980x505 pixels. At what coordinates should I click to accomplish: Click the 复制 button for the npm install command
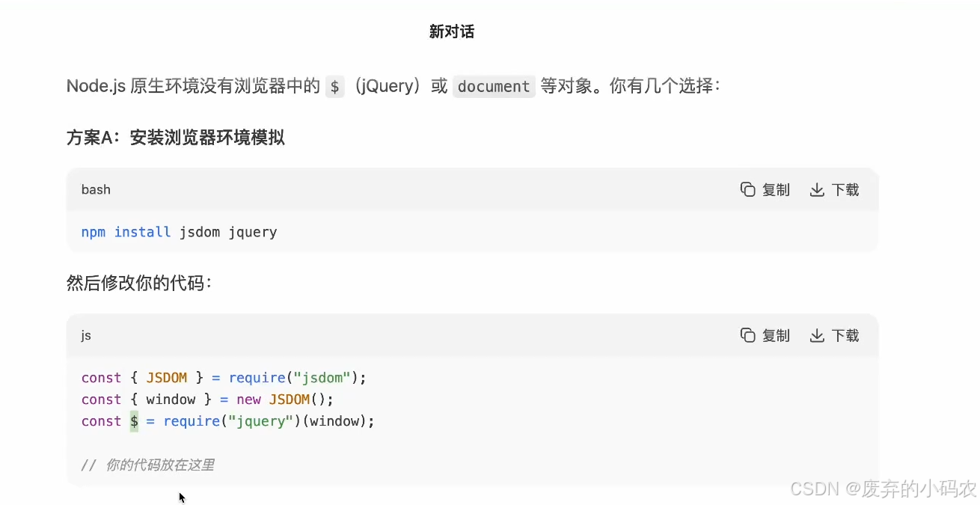click(x=765, y=189)
